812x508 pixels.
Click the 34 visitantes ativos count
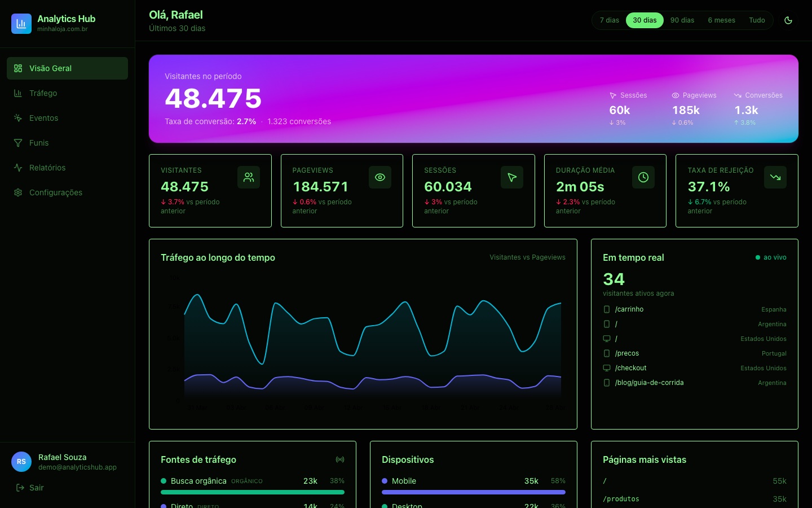tap(614, 279)
